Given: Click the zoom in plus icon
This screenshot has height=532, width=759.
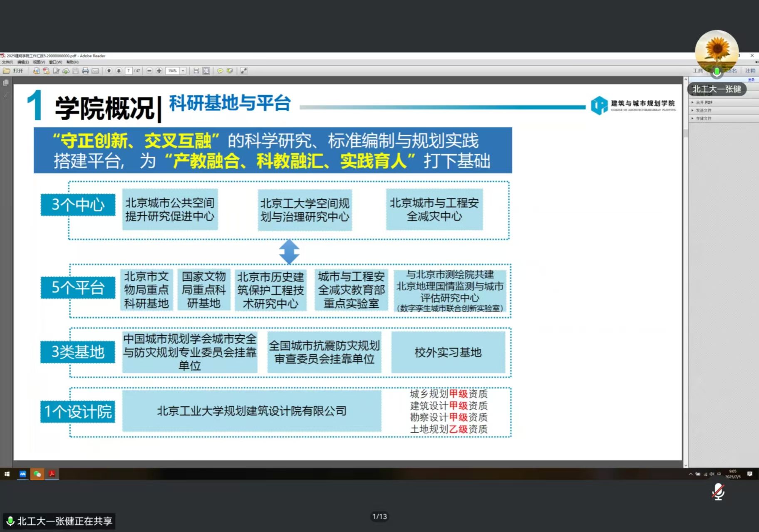Looking at the screenshot, I should (159, 71).
